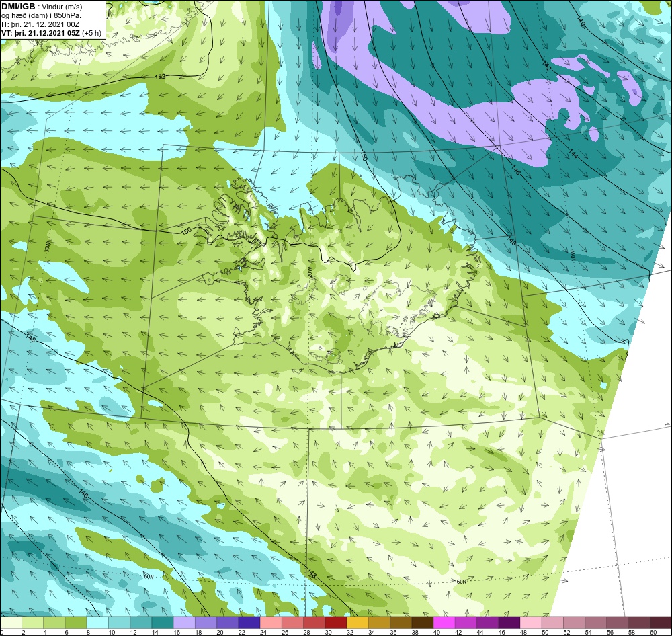Click the legend scale value '32'
Screen dimensions: 672x636
click(349, 632)
